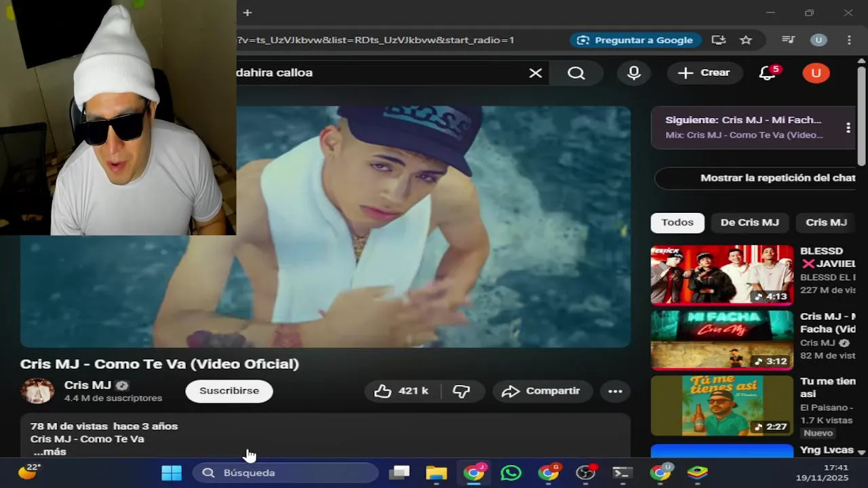Select the De Cris MJ filter chip

(749, 222)
